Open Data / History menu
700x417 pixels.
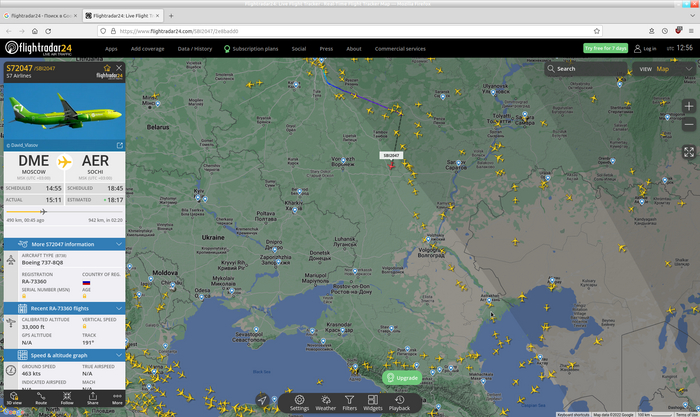195,49
